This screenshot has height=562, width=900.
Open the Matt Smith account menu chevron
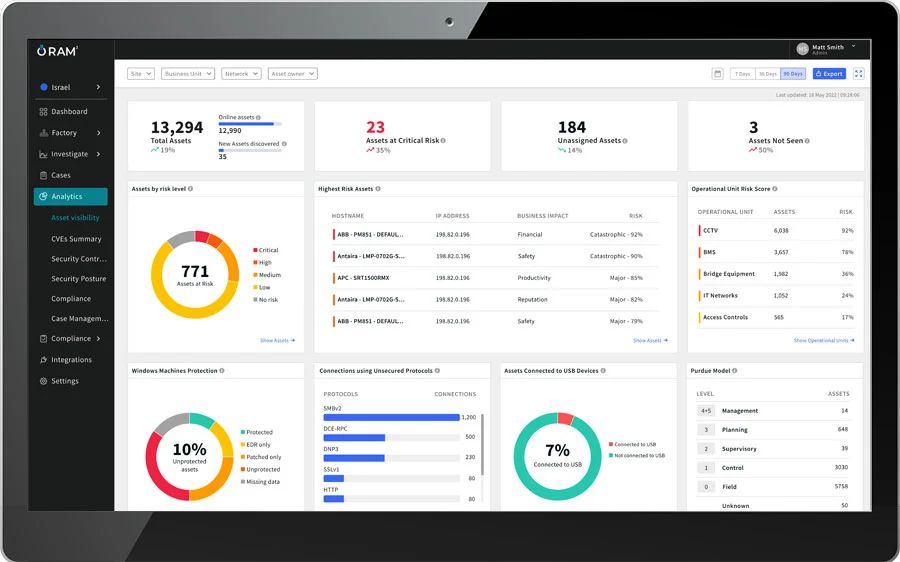pos(854,46)
